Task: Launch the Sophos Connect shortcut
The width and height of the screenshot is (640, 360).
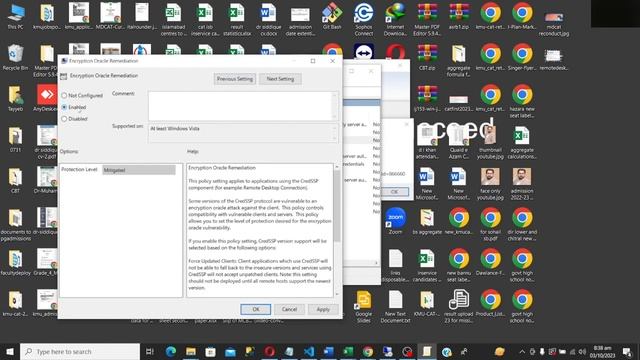Action: pos(364,19)
